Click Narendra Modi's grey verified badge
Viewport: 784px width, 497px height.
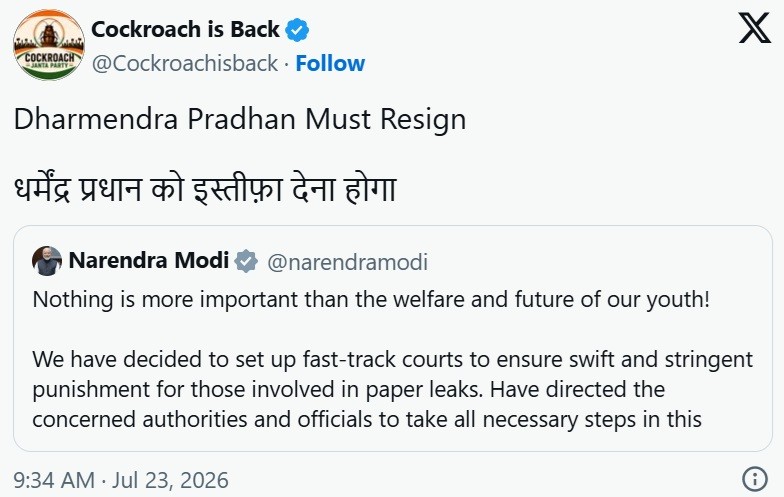coord(246,262)
